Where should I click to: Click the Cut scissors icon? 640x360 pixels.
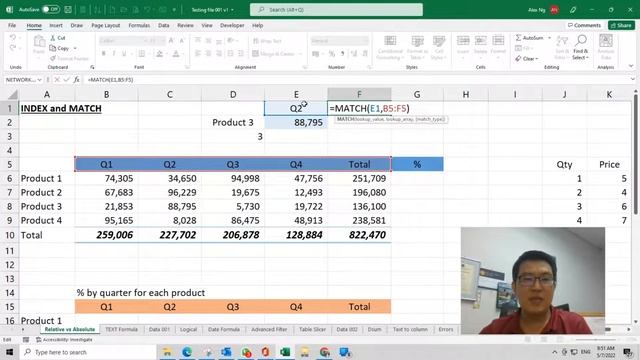coord(53,38)
